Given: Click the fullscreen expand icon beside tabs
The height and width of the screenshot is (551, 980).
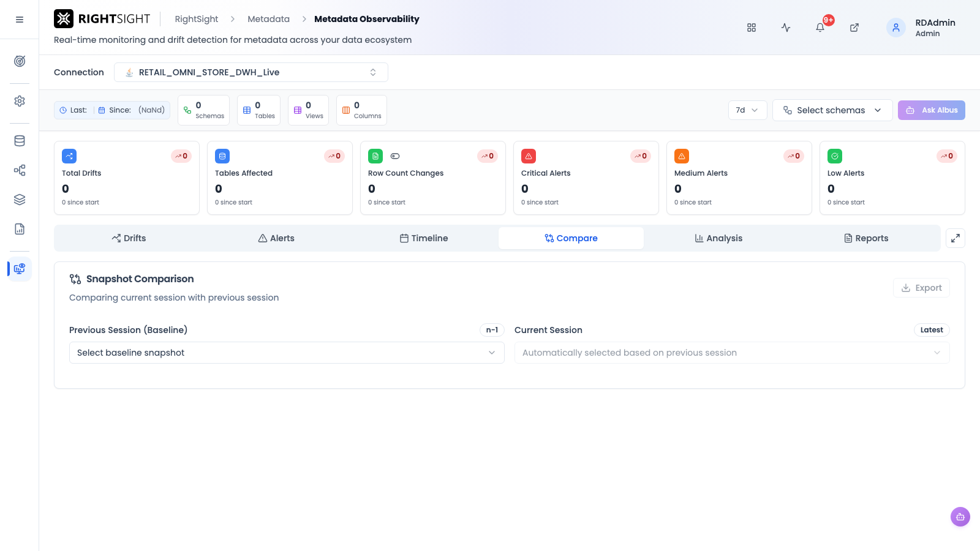Looking at the screenshot, I should 956,238.
